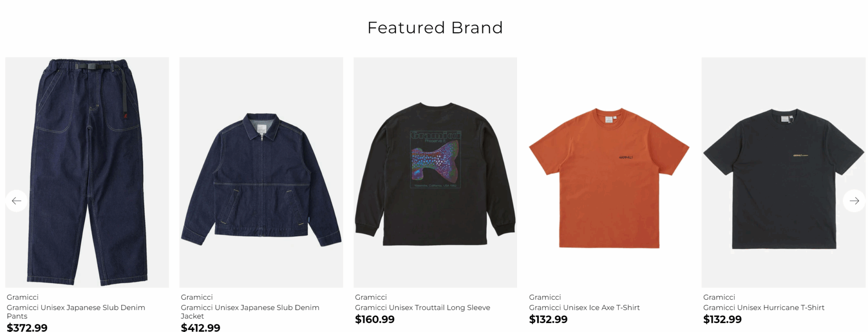Click the previous arrow on carousel
This screenshot has width=868, height=332.
17,201
